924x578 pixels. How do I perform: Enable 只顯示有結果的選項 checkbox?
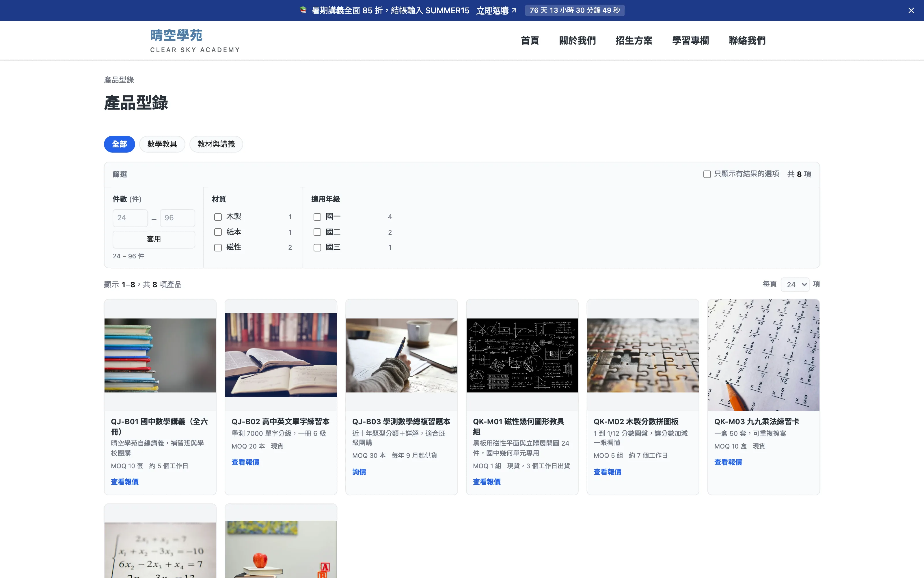[707, 174]
